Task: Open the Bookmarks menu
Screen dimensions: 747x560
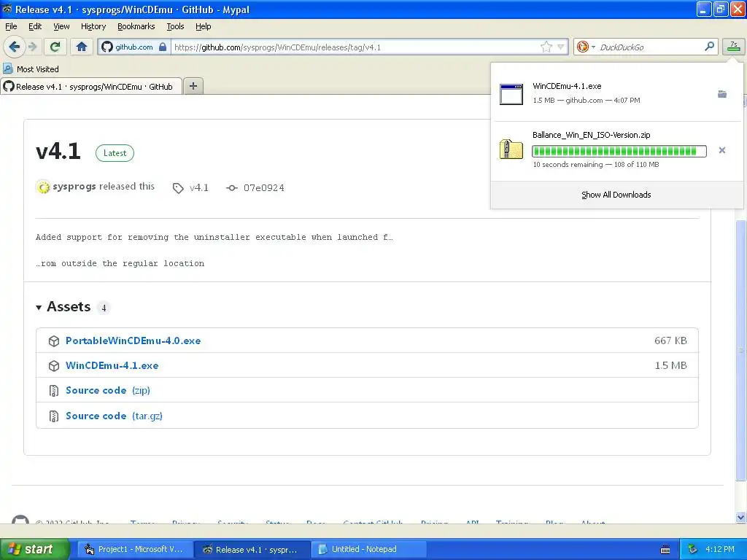Action: pos(136,26)
